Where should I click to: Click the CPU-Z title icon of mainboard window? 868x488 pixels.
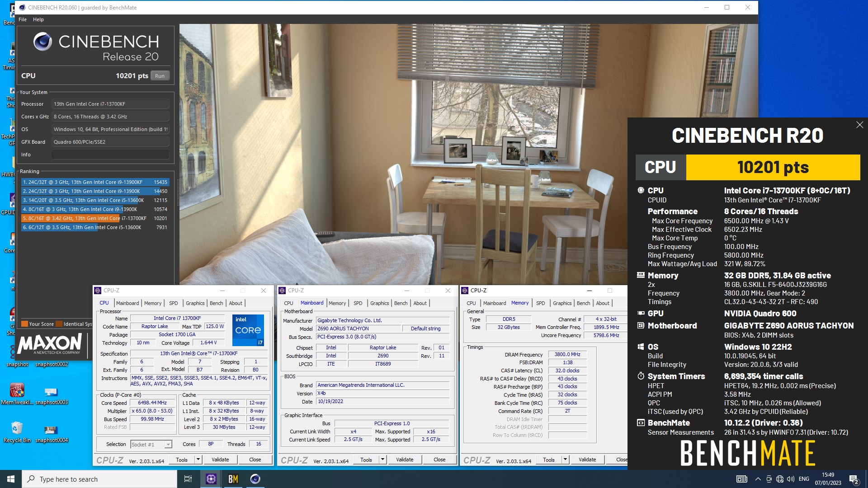tap(282, 291)
